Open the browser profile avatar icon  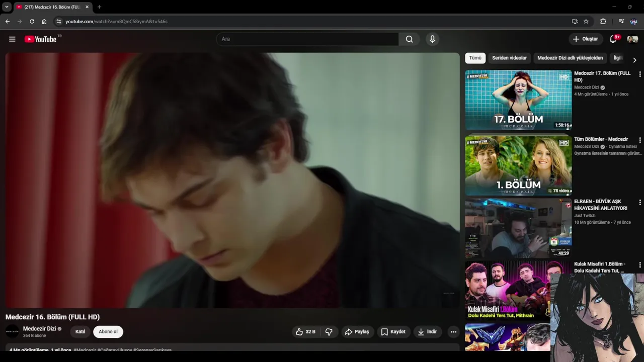pos(633,22)
